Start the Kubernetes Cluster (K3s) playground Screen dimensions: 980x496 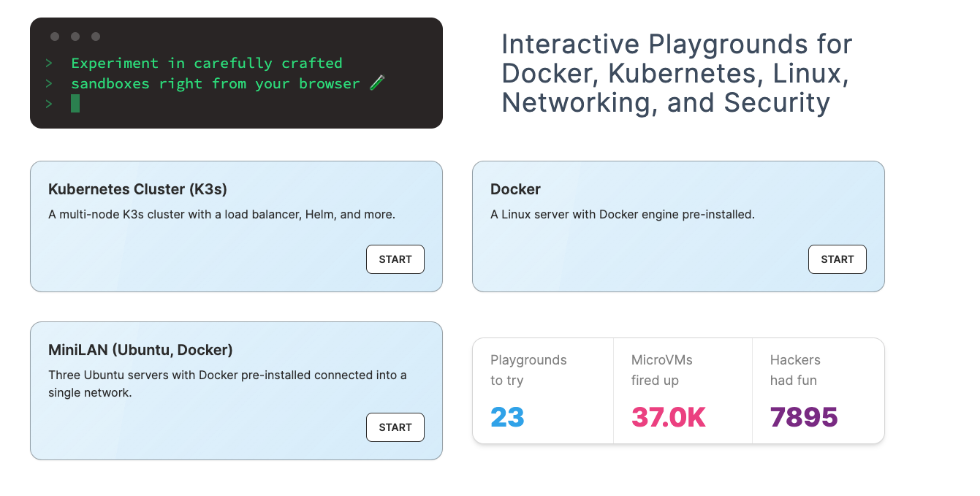[x=395, y=259]
